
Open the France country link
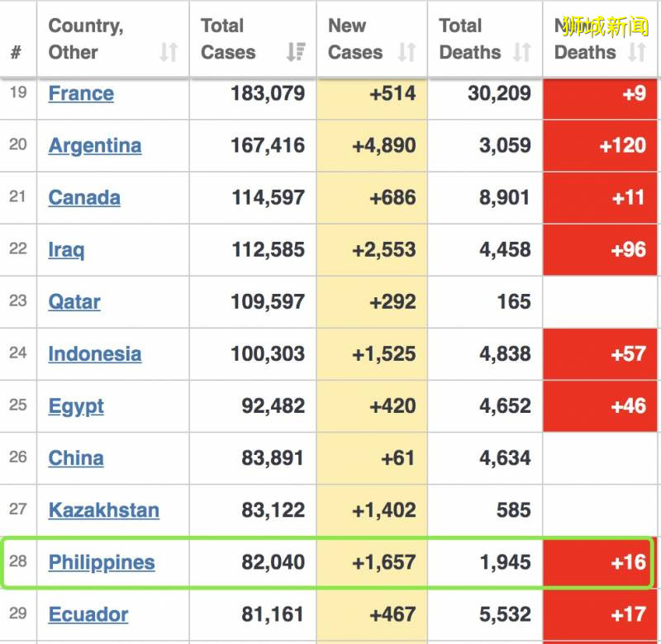81,93
